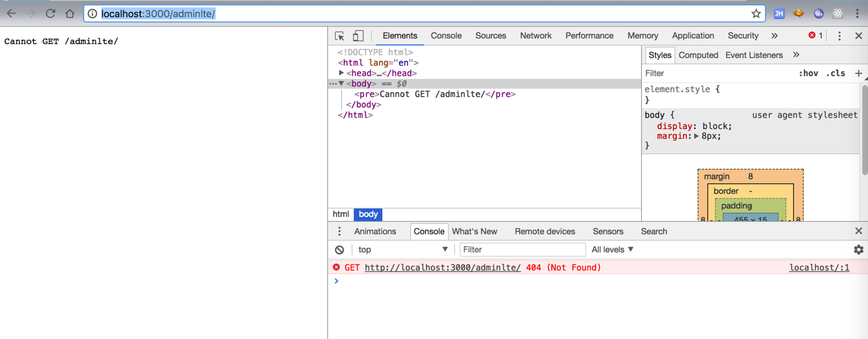Open the All levels log dropdown
Viewport: 868px width, 339px height.
click(613, 250)
